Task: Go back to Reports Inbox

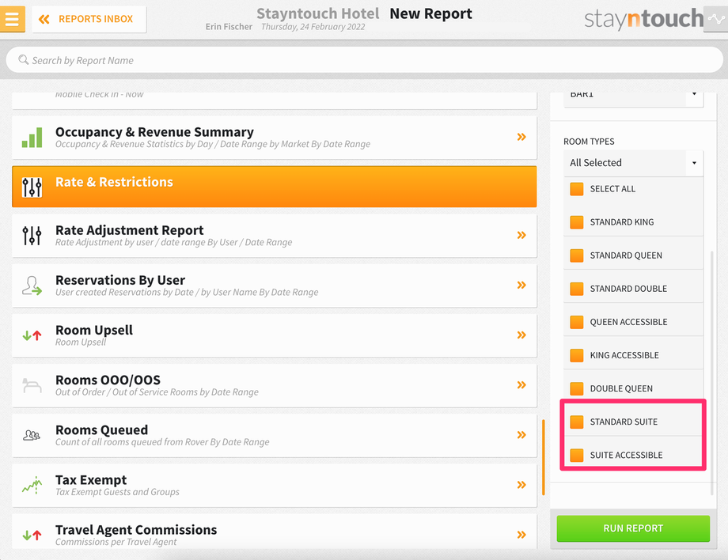Action: point(89,19)
